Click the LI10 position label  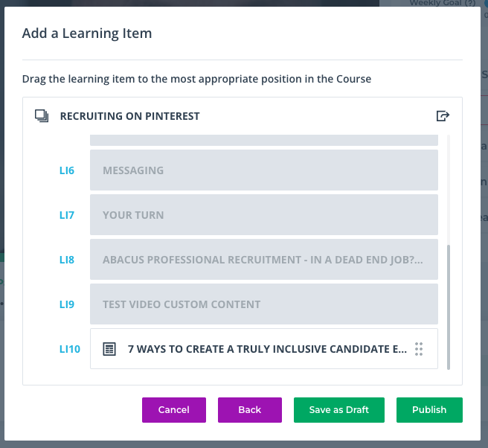pos(70,349)
